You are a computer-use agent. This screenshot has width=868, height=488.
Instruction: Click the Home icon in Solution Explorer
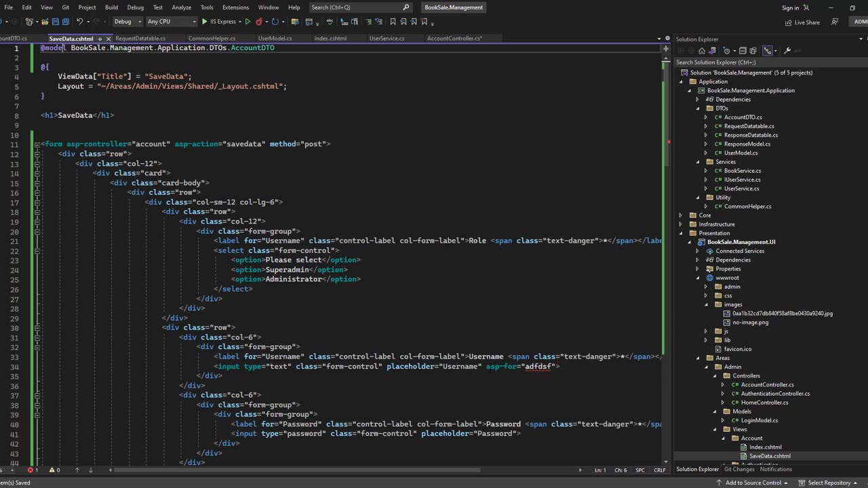[x=702, y=51]
